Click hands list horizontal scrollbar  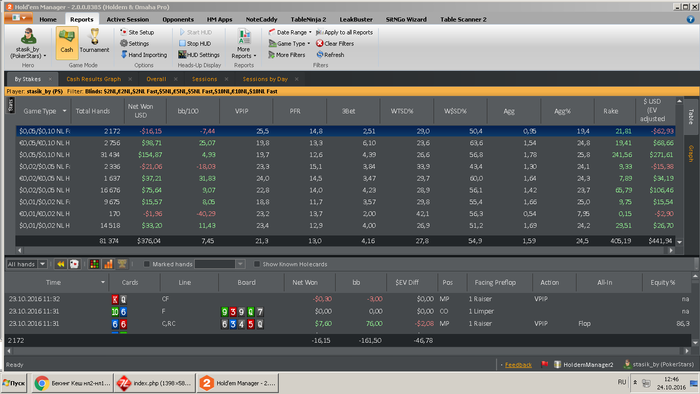(347, 351)
